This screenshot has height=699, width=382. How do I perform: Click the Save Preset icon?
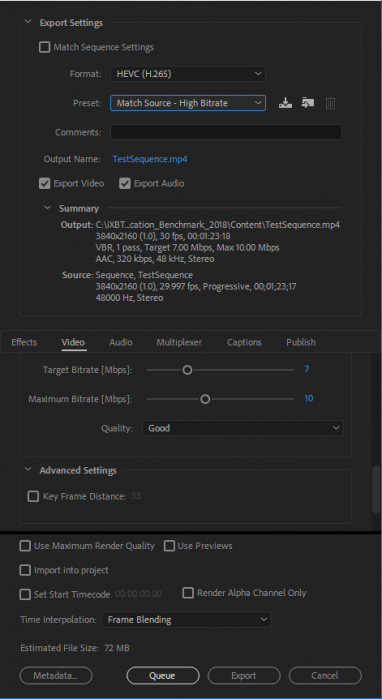coord(285,103)
